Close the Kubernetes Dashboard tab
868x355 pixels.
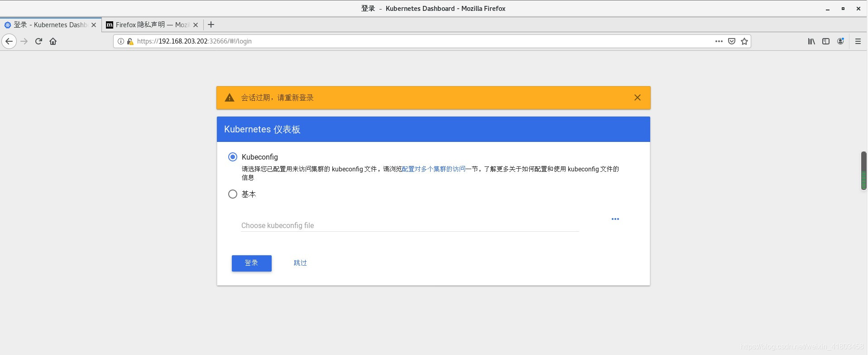coord(94,25)
